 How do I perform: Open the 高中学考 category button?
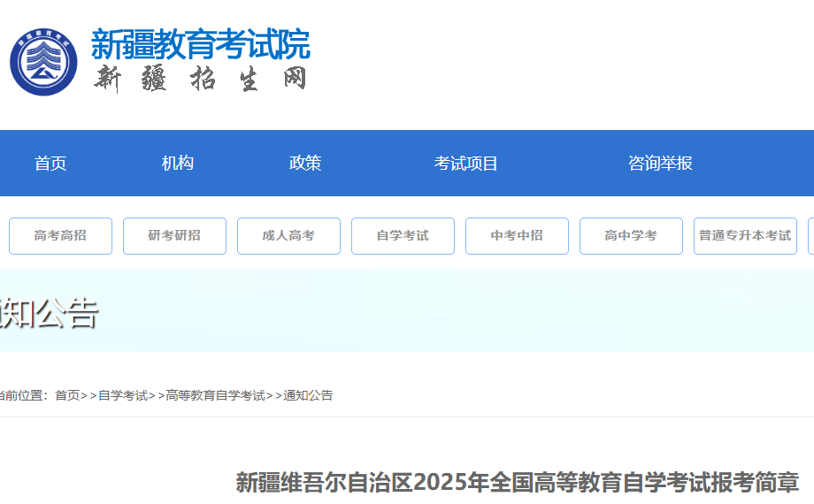[631, 236]
